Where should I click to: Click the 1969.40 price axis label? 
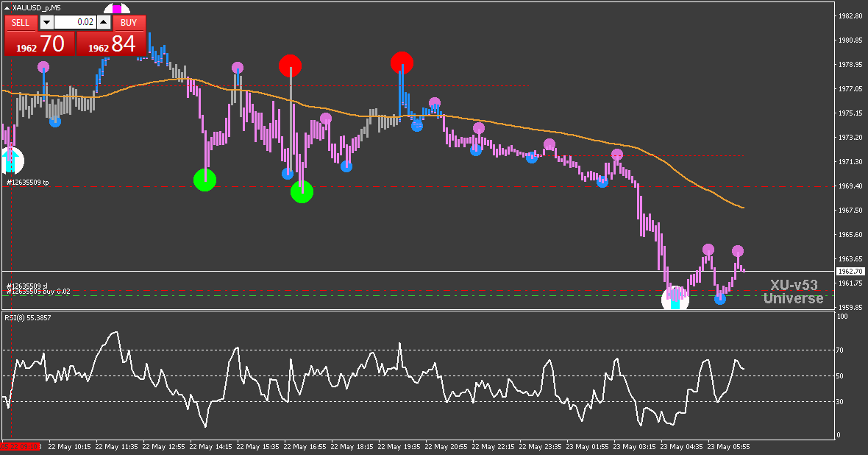point(850,186)
